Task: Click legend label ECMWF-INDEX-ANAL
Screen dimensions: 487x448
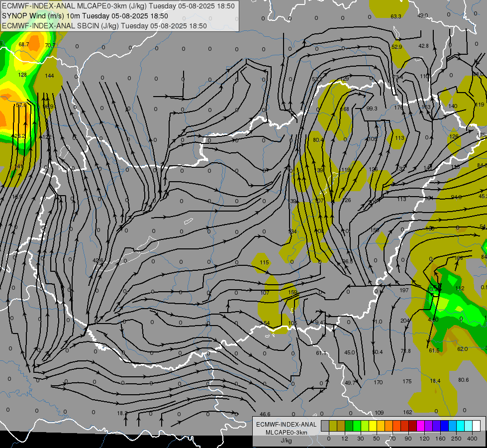Action: (x=287, y=425)
